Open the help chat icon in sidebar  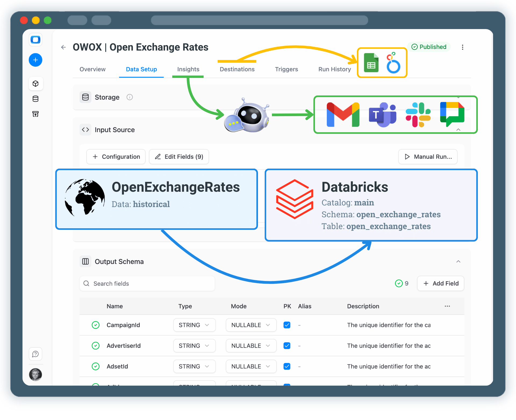35,354
